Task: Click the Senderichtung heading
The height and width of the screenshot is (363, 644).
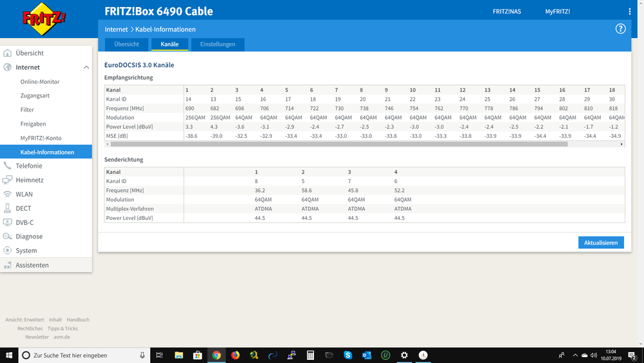Action: tap(124, 160)
